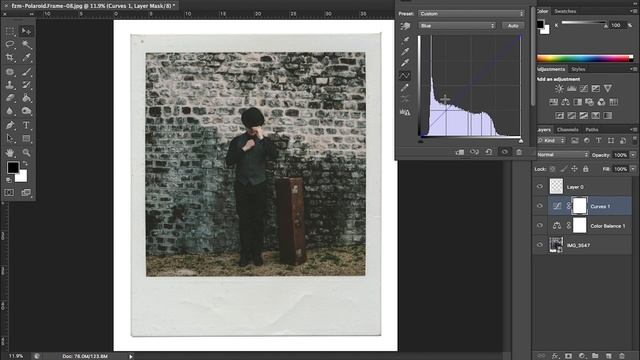Select the Zoom tool
The image size is (640, 360).
(26, 153)
